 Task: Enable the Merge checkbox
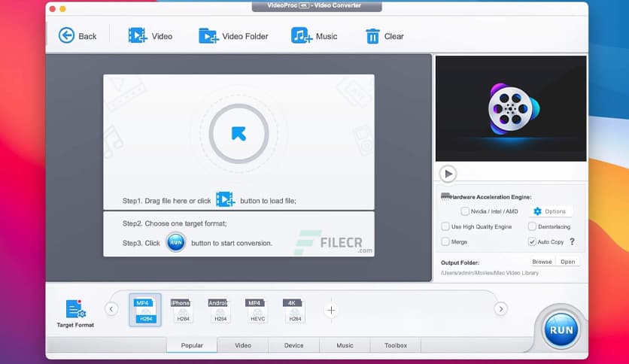[x=445, y=241]
